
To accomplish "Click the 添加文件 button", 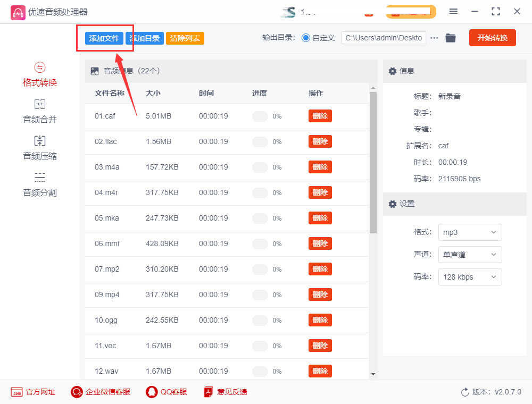I will [x=104, y=38].
